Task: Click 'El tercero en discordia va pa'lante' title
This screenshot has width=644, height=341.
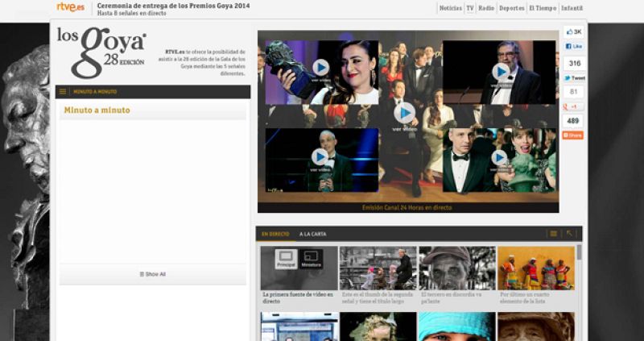Action: pyautogui.click(x=451, y=297)
